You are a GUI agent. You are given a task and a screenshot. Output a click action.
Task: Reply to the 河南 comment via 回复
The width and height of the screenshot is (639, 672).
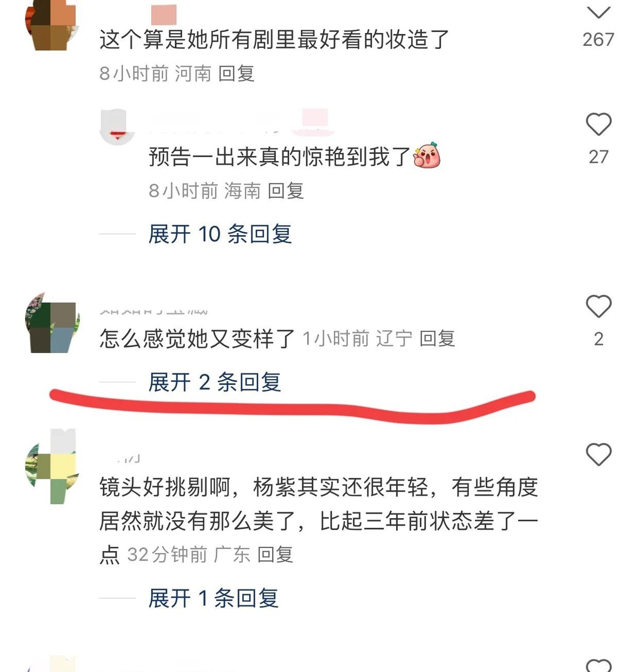(236, 73)
